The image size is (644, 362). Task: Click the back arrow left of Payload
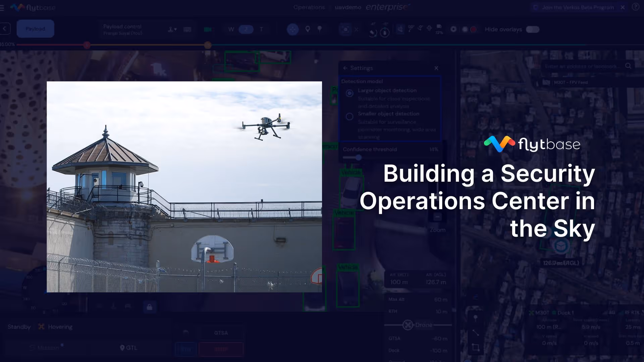tap(5, 29)
